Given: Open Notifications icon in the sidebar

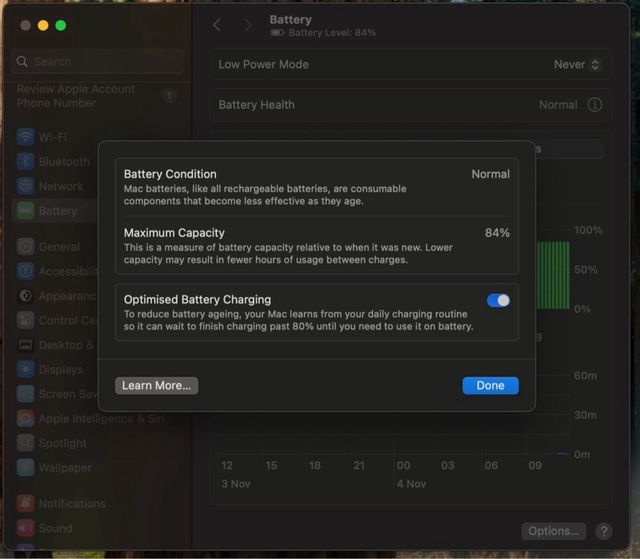Looking at the screenshot, I should [25, 504].
